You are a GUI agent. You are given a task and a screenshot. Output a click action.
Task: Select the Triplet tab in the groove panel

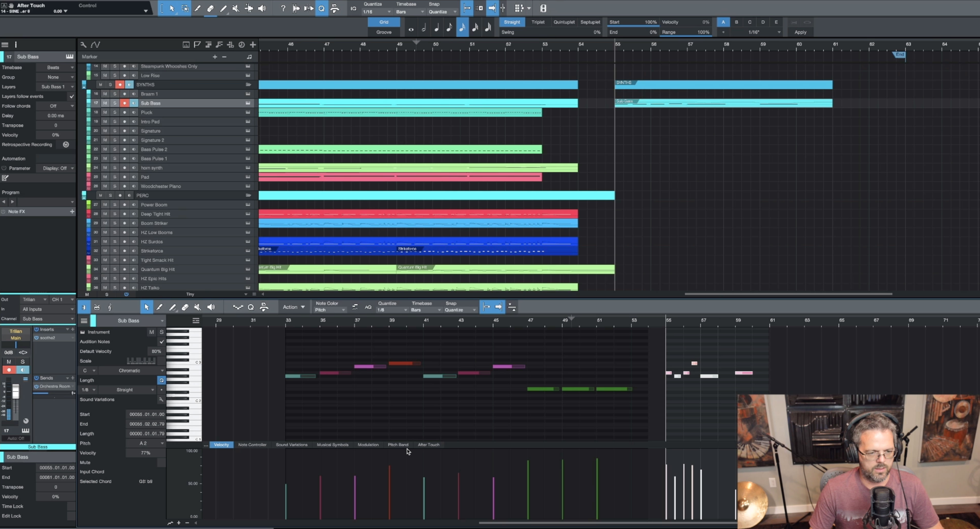538,22
